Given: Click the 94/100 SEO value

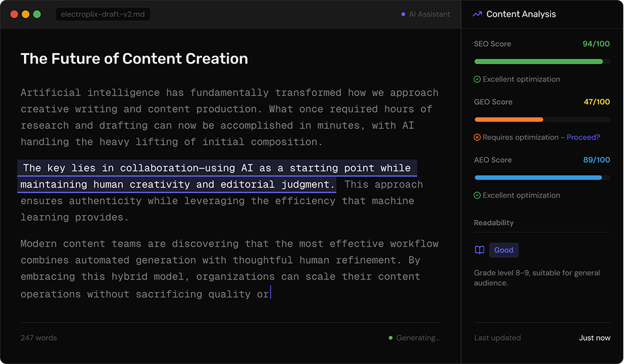Looking at the screenshot, I should click(596, 44).
